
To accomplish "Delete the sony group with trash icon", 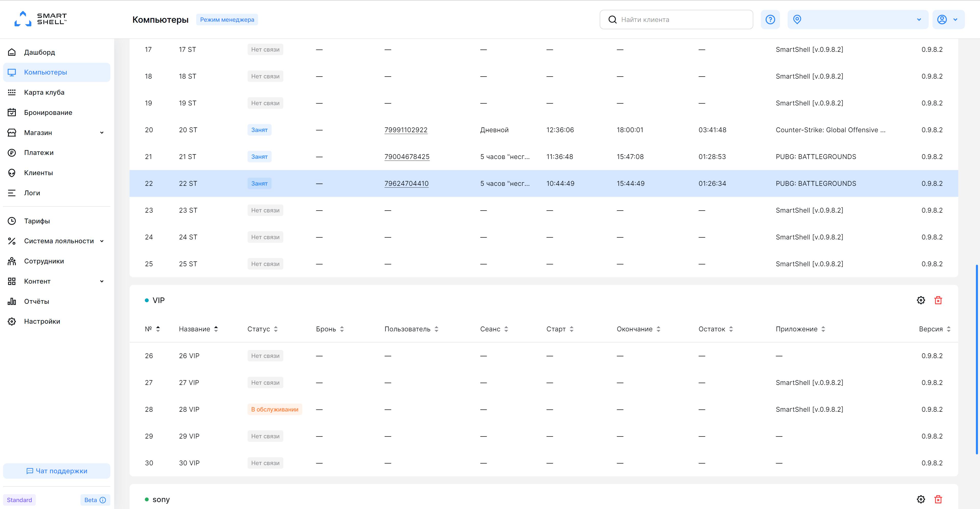I will tap(938, 499).
